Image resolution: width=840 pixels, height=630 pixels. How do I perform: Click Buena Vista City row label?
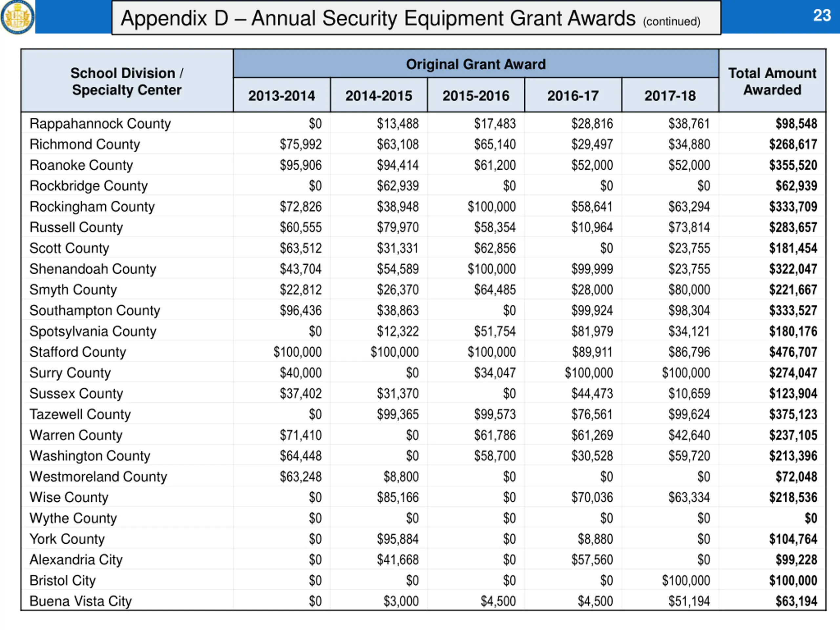click(81, 601)
